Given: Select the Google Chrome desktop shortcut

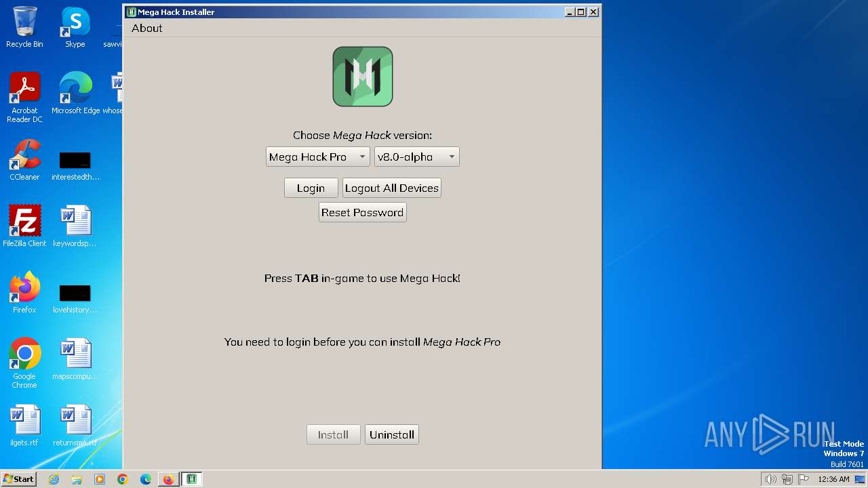Looking at the screenshot, I should click(x=24, y=363).
